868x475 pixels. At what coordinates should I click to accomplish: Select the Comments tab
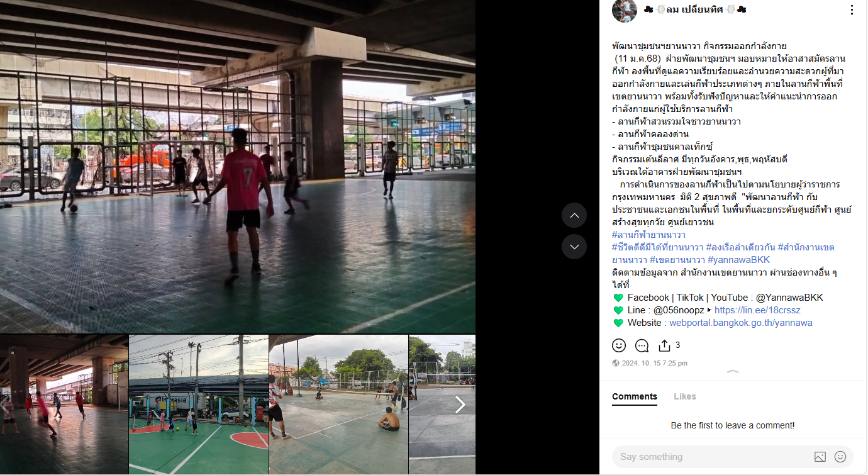click(x=635, y=396)
